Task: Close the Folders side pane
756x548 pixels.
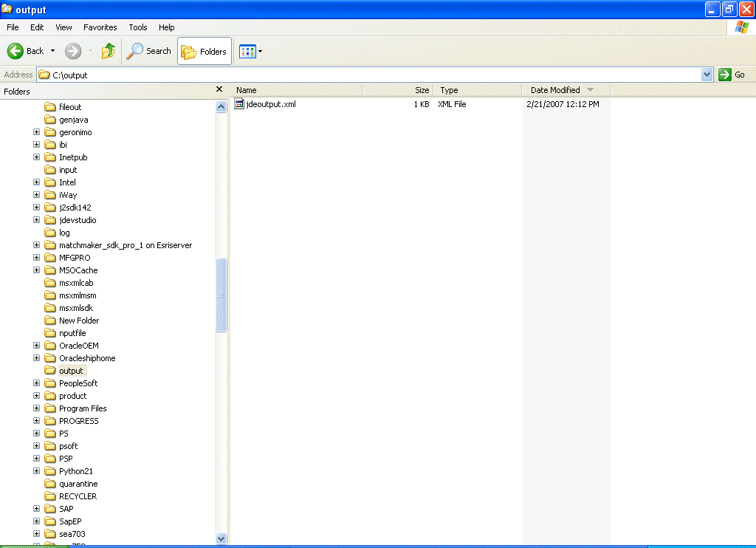Action: tap(219, 88)
